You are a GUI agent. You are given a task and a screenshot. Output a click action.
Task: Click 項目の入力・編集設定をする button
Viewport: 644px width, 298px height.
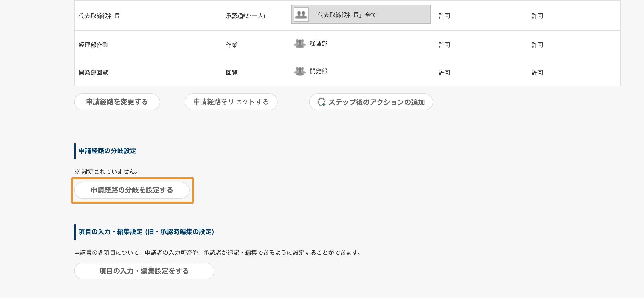click(144, 271)
